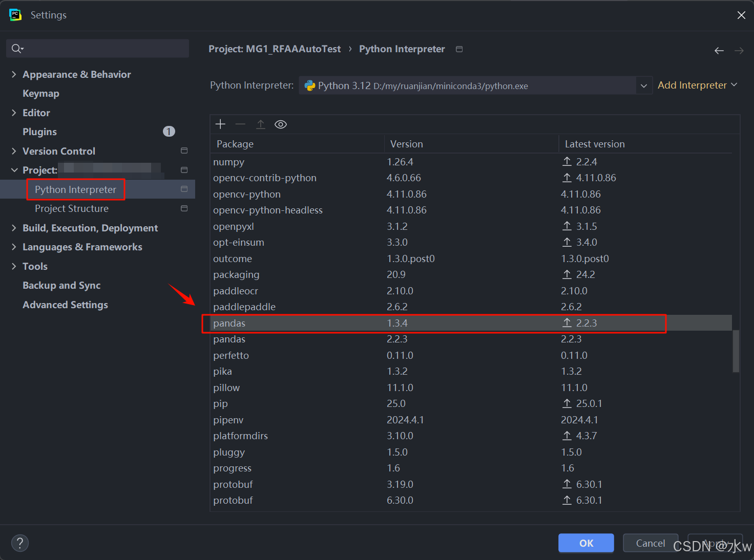
Task: Select the protobuf 6.30.0 row
Action: [471, 500]
